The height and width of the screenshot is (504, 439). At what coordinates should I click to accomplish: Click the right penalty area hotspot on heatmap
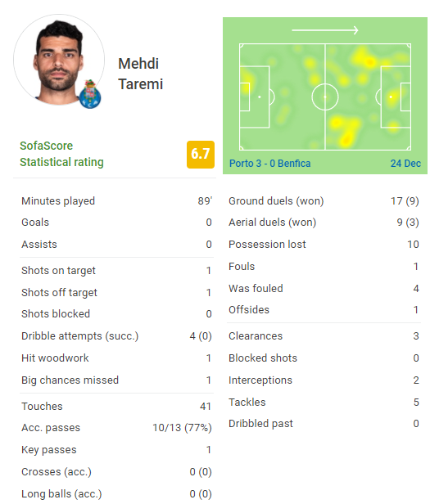[x=392, y=97]
